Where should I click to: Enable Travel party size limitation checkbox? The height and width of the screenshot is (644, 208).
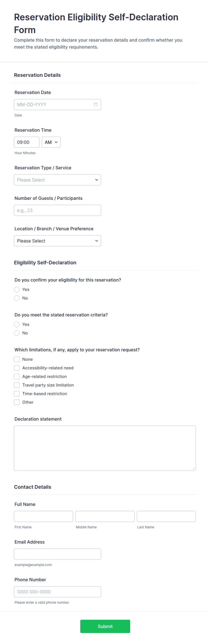tap(17, 385)
